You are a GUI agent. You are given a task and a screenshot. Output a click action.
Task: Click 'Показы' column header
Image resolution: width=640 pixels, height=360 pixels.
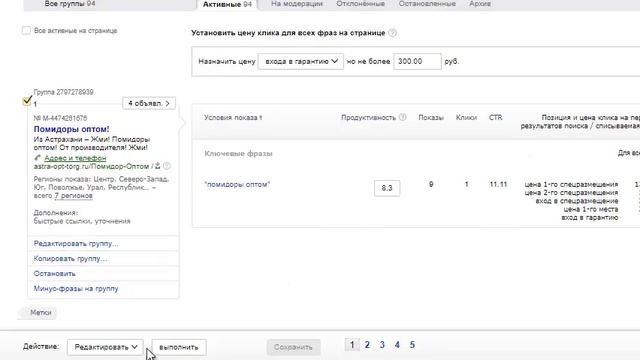tap(431, 118)
